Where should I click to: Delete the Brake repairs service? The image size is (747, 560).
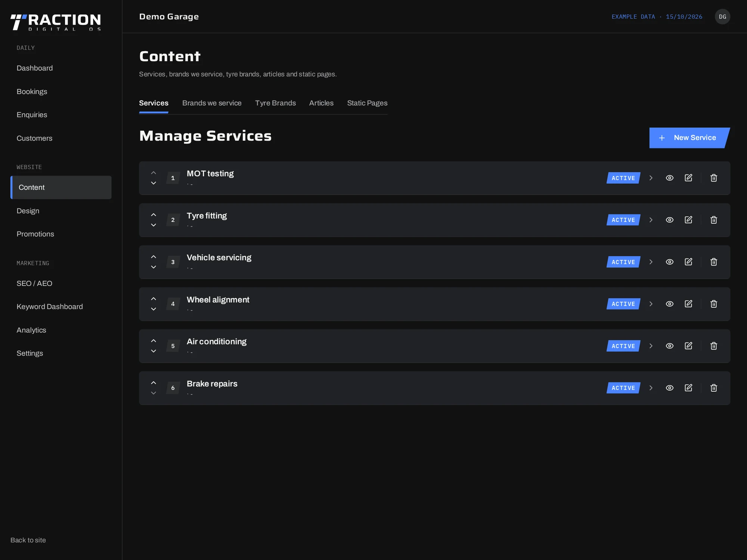coord(714,388)
